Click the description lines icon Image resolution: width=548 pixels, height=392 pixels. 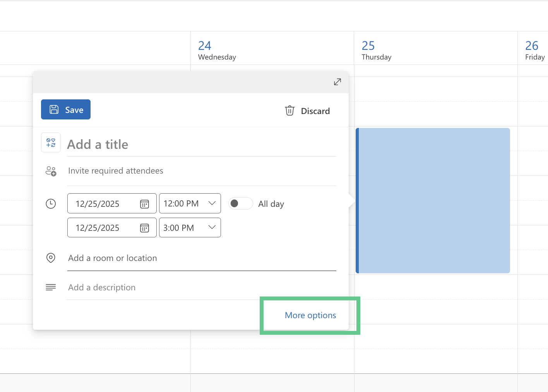[51, 287]
